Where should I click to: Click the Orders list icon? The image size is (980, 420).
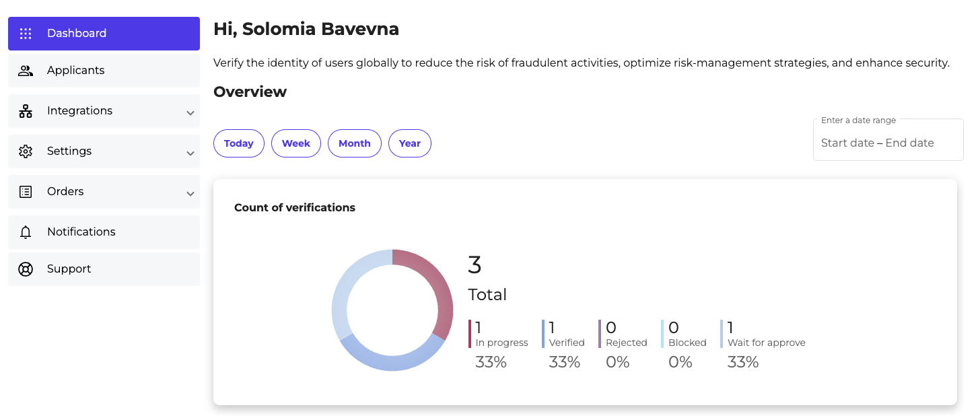click(x=26, y=192)
